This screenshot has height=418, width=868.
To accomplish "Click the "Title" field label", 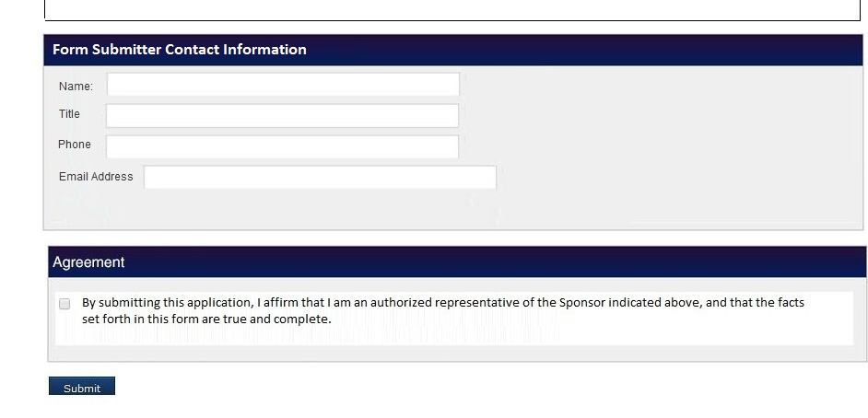I will (69, 114).
